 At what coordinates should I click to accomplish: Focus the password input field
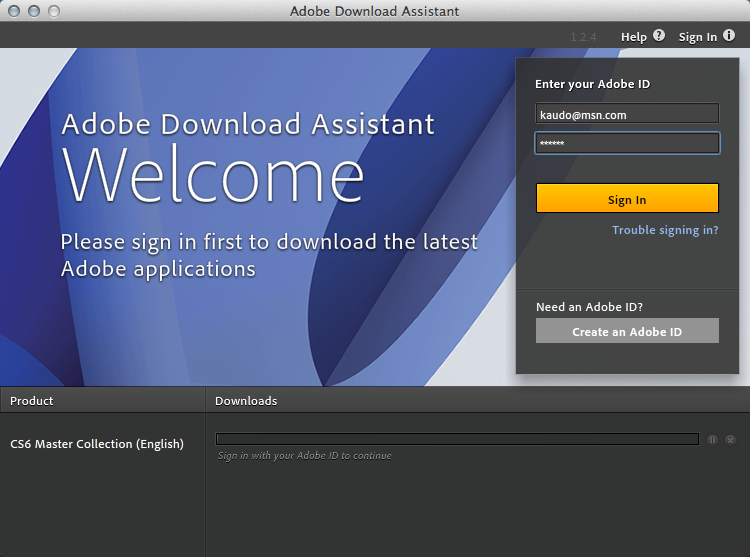(627, 143)
